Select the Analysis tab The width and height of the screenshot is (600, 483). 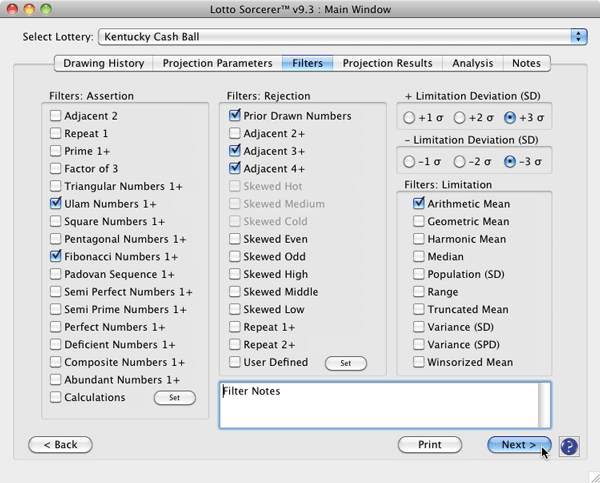(472, 63)
